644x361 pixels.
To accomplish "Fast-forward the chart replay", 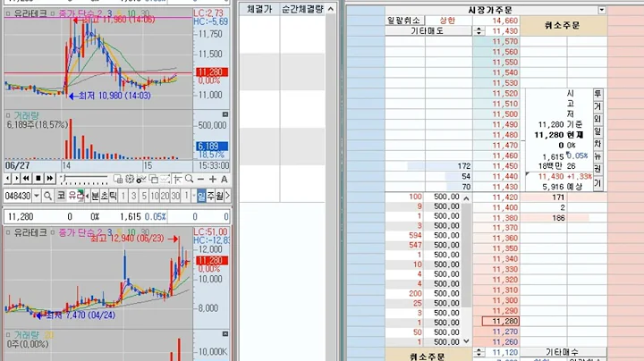I will point(50,179).
